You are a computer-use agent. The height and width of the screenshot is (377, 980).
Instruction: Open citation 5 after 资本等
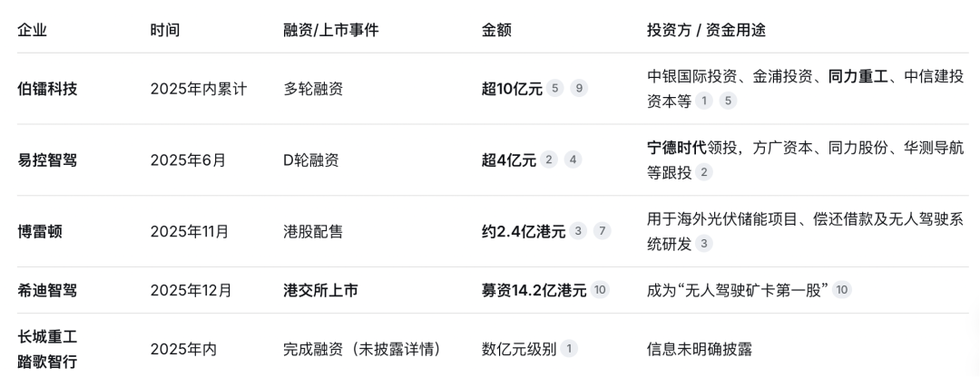(728, 101)
